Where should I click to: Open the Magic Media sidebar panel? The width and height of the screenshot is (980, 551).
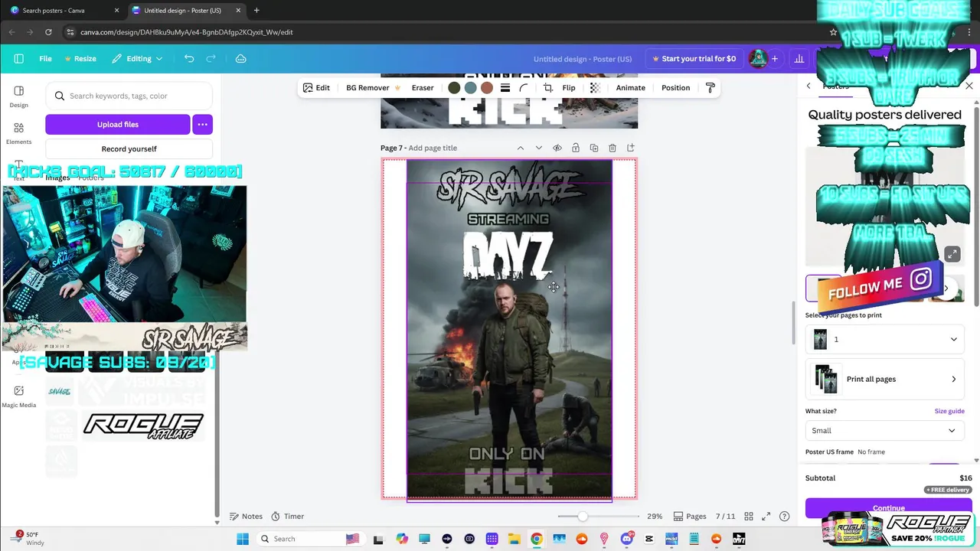click(19, 396)
